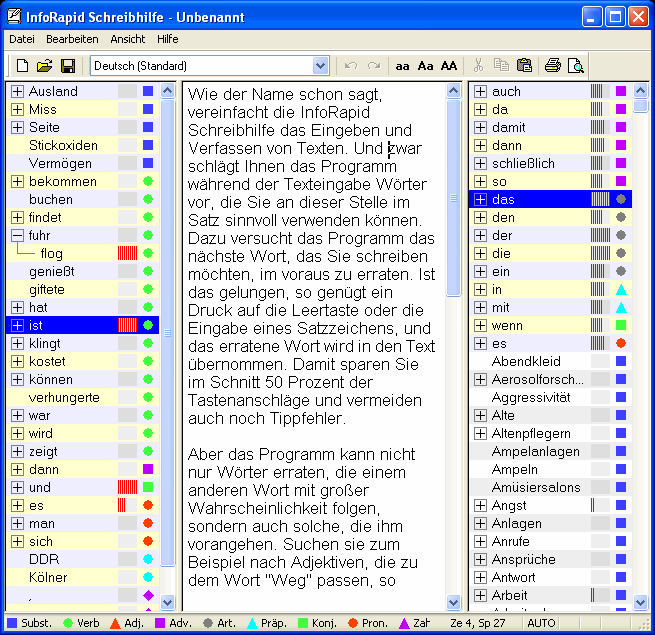Viewport: 655px width, 635px height.
Task: Expand the 'bekommen' entry
Action: click(17, 181)
